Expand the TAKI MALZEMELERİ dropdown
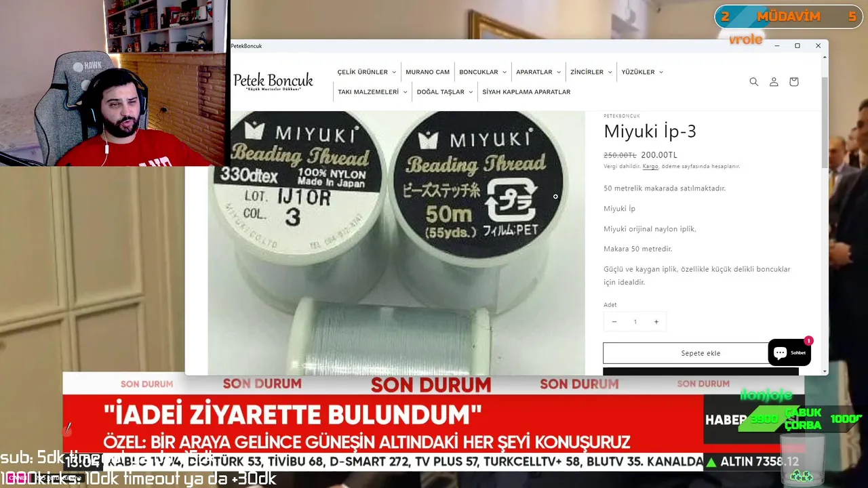The height and width of the screenshot is (488, 868). [372, 92]
